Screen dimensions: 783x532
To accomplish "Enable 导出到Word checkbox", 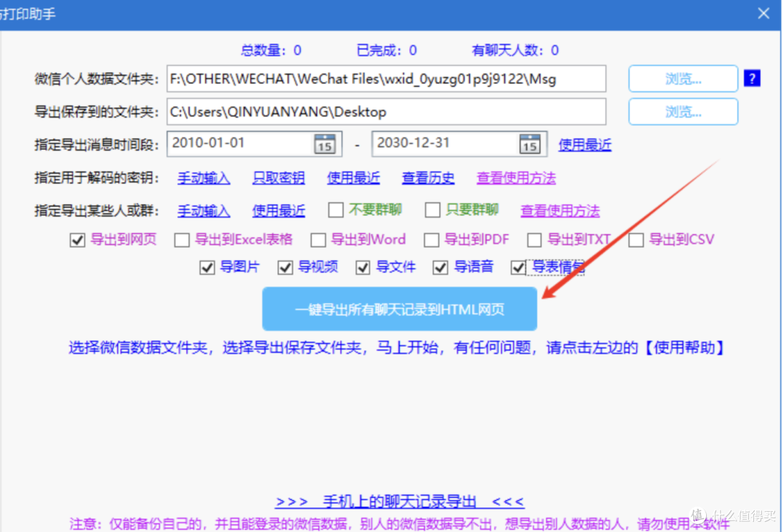I will pyautogui.click(x=318, y=240).
